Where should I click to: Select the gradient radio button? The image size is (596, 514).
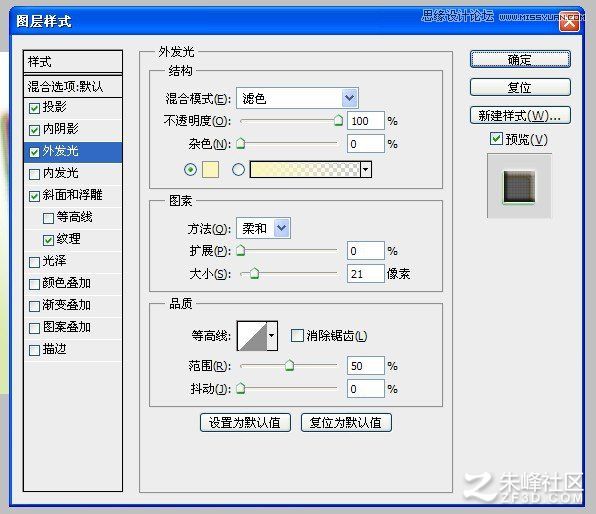[238, 170]
